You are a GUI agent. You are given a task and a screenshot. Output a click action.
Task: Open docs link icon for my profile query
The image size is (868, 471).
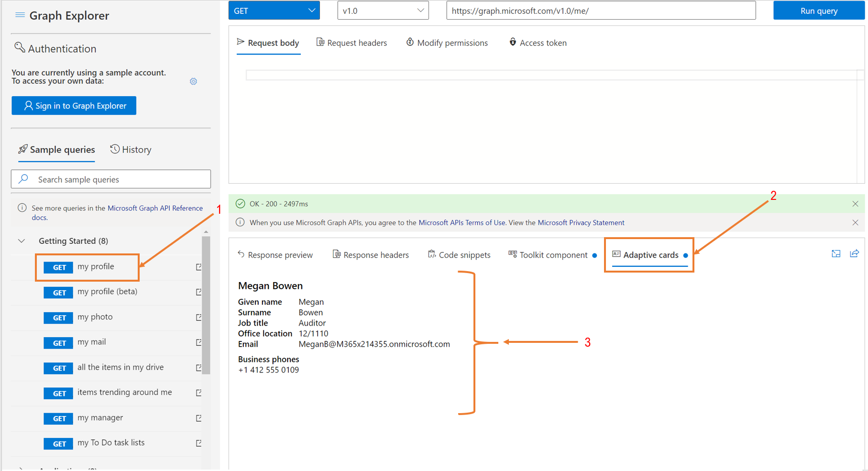(x=198, y=267)
